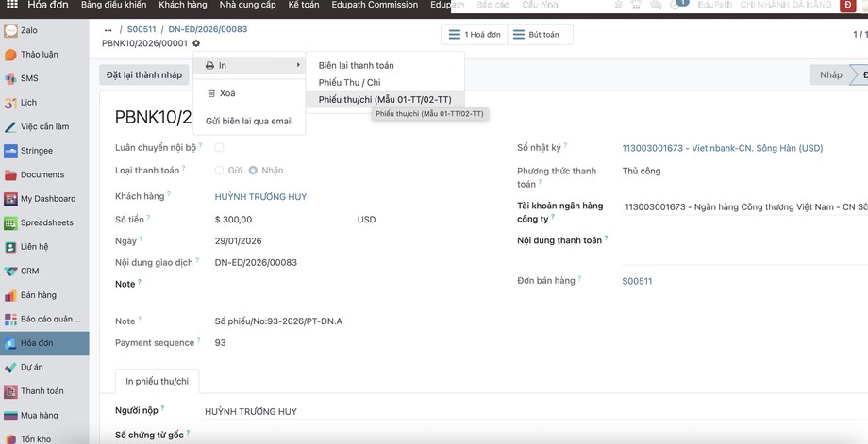Show help tooltip for Khách hàng
Image resolution: width=868 pixels, height=444 pixels.
click(169, 194)
